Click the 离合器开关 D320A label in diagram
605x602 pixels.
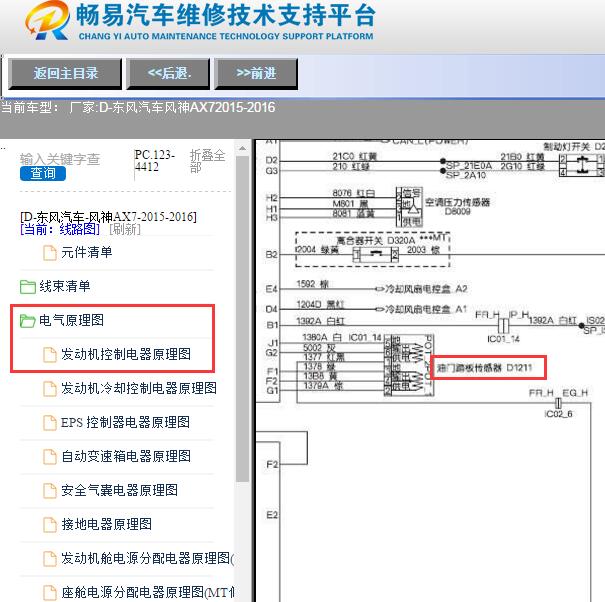click(376, 241)
